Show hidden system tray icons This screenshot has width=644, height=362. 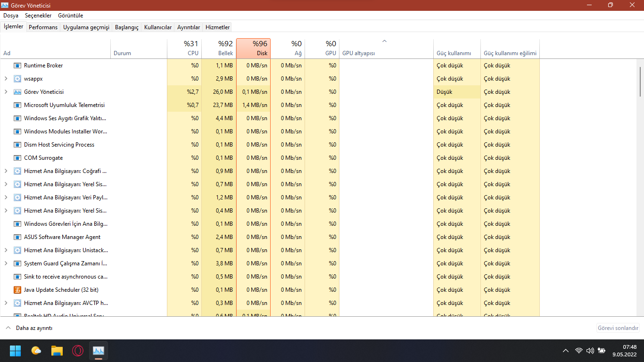point(566,351)
